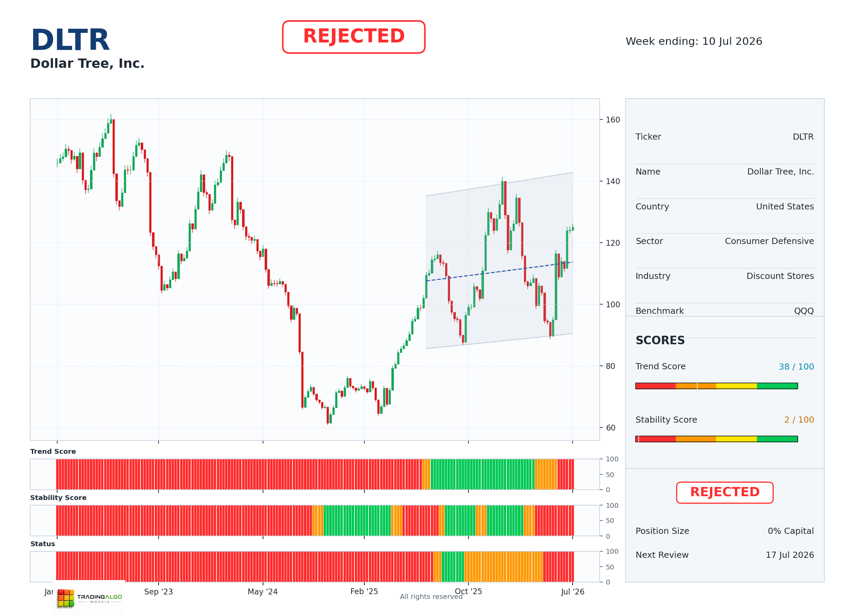The image size is (863, 616).
Task: Click the TradingAlgo Mosaic logo
Action: pos(90,598)
